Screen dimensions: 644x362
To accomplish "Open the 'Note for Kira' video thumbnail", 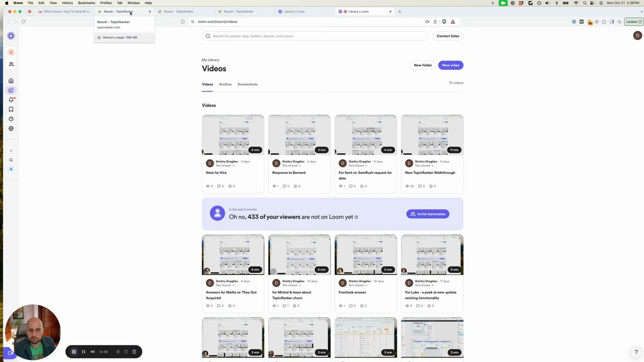I will 233,135.
